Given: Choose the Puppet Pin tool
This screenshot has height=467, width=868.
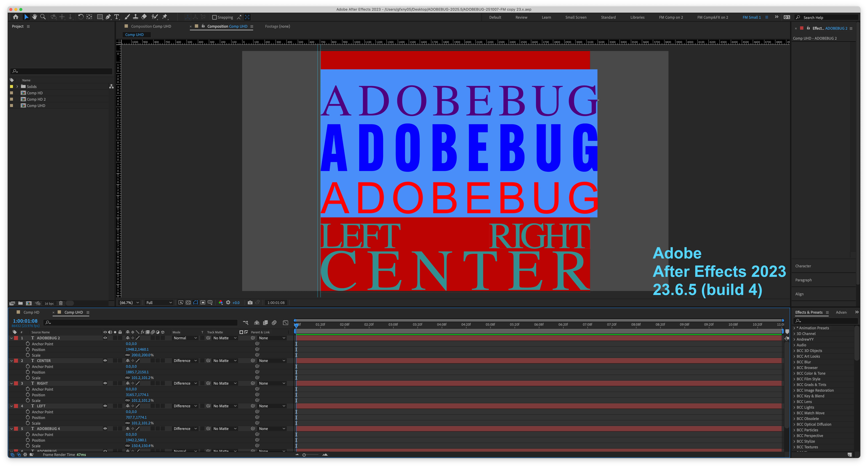Looking at the screenshot, I should (165, 17).
